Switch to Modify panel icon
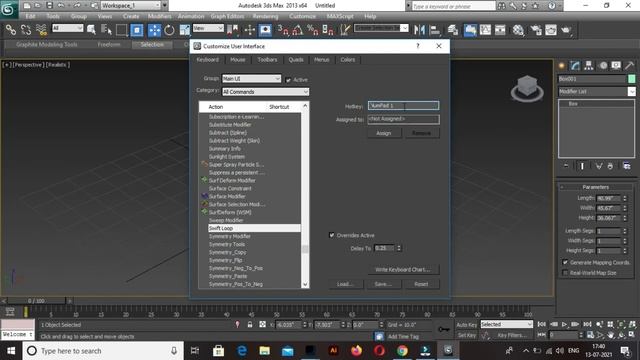 click(575, 65)
